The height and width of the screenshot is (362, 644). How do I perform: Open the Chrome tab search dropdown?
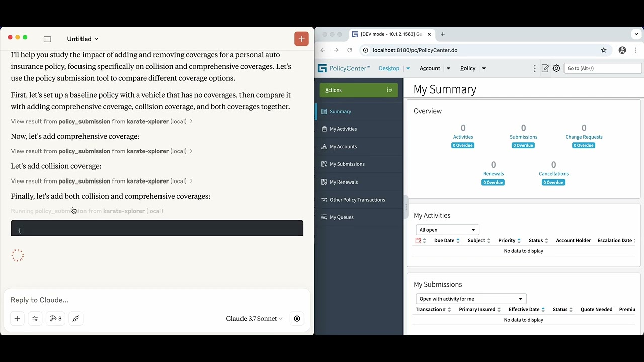(636, 34)
